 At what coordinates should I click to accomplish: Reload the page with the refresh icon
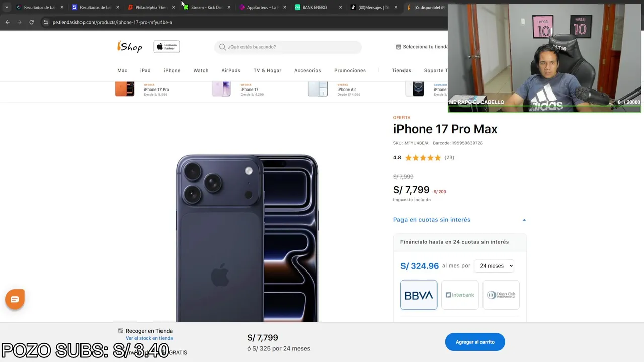click(x=31, y=22)
